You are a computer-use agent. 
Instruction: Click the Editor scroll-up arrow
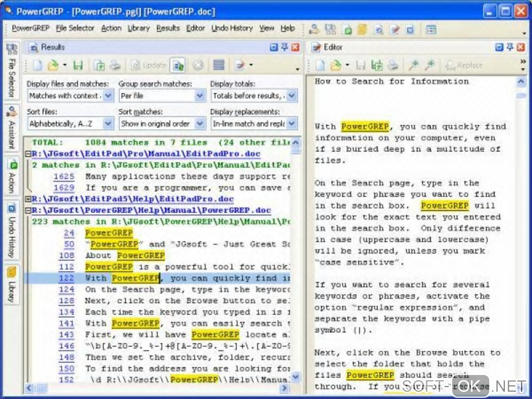click(521, 81)
